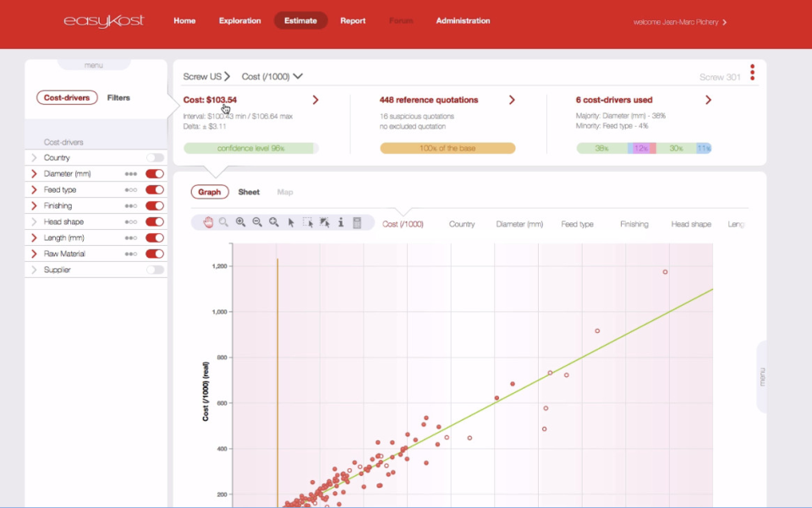Open the calculator tool on the graph toolbar
Viewport: 812px width, 508px height.
tap(357, 222)
